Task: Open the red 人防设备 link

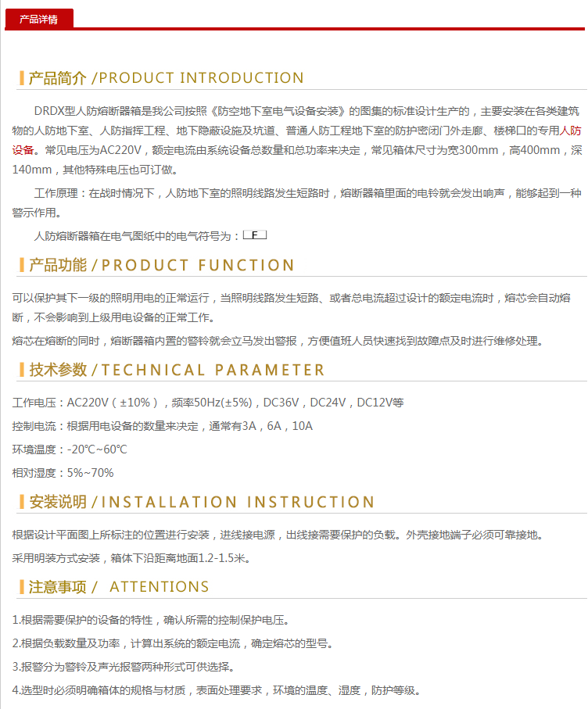Action: [571, 130]
